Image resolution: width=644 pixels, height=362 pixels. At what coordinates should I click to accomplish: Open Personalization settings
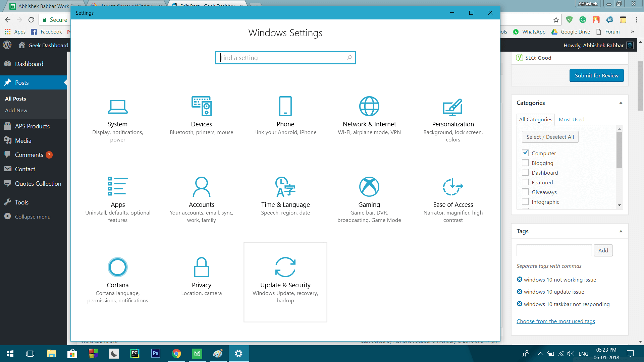[x=453, y=116]
